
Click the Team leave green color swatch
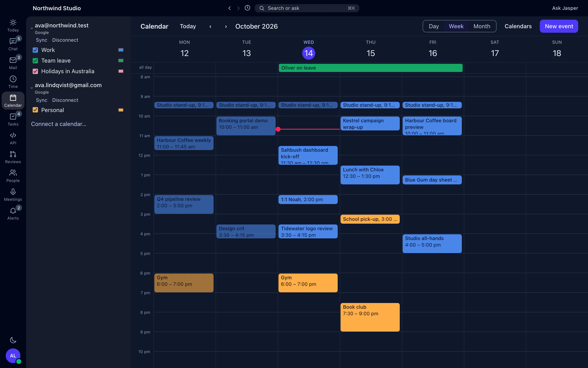tap(121, 61)
